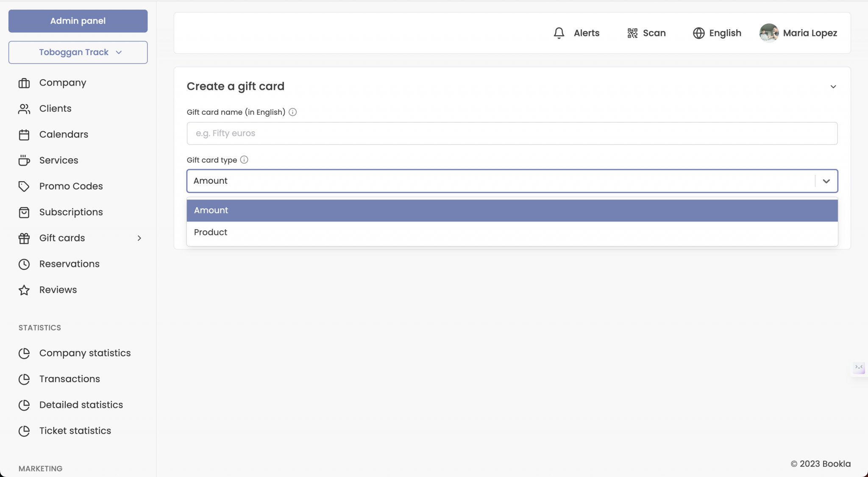
Task: Click the Gift card name input field
Action: (x=512, y=133)
